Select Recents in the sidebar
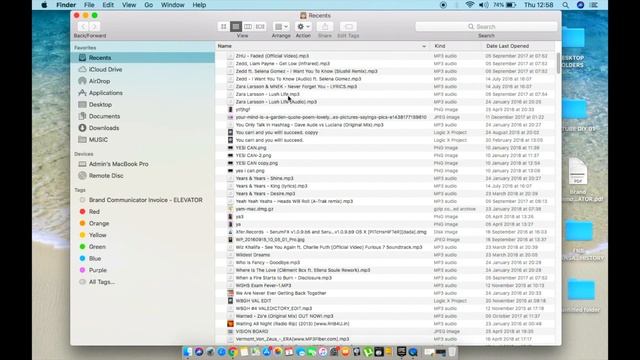 click(142, 58)
